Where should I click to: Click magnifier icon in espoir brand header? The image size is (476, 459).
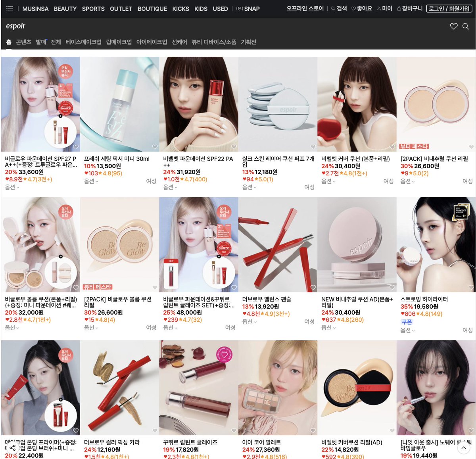tap(466, 26)
